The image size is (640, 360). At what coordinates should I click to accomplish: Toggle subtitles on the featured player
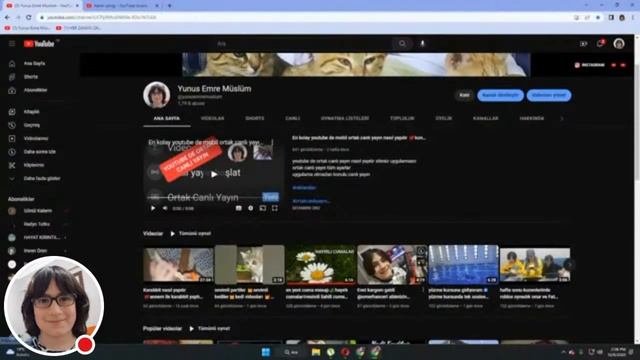(x=238, y=208)
